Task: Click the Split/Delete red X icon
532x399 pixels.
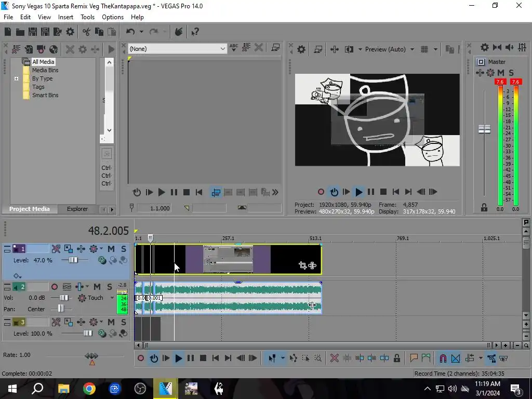Action: 334,358
